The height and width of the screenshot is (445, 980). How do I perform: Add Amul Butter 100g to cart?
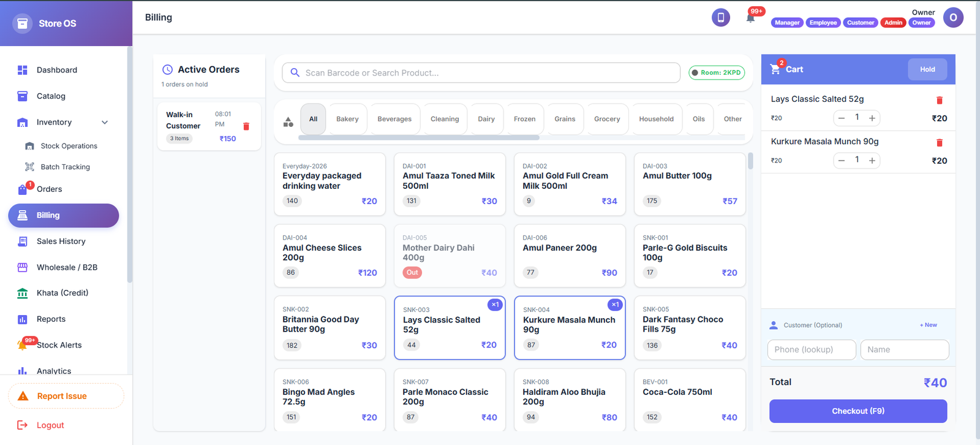click(x=690, y=184)
